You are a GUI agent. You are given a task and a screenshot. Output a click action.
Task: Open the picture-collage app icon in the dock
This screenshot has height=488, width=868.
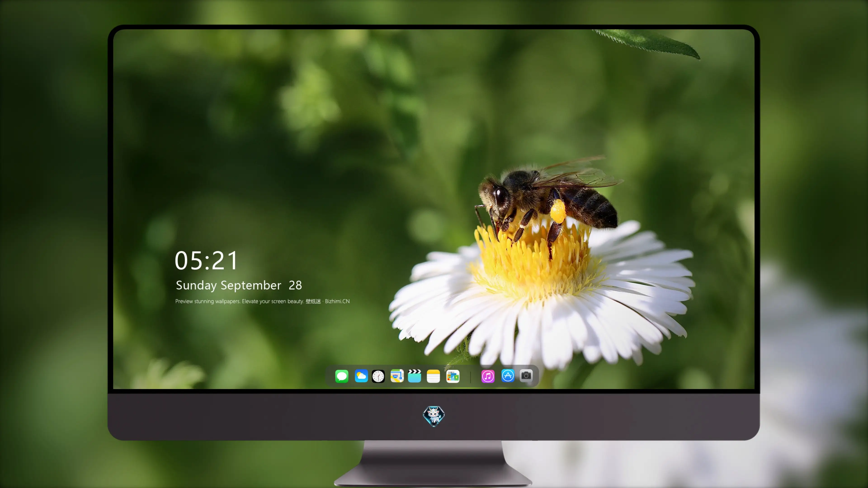(453, 376)
